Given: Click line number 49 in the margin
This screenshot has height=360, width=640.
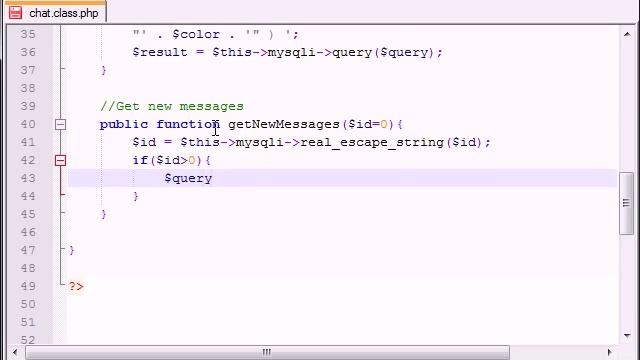Looking at the screenshot, I should pos(28,286).
